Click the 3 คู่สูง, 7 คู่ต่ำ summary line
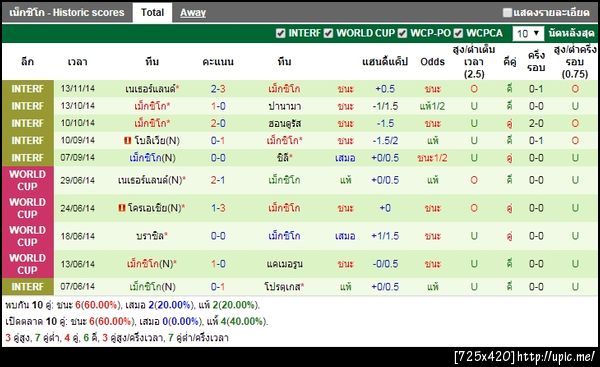 click(x=117, y=338)
